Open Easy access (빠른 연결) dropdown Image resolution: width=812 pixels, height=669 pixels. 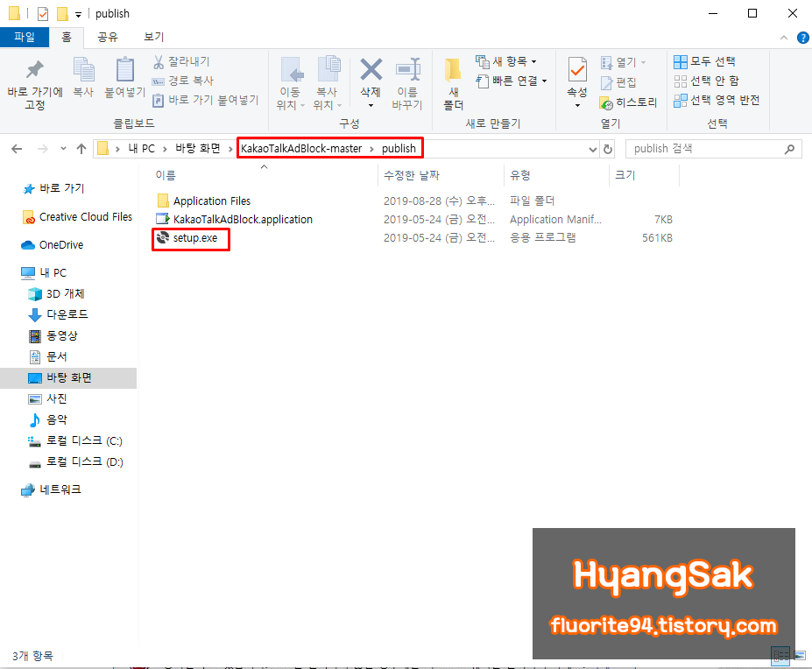[512, 81]
